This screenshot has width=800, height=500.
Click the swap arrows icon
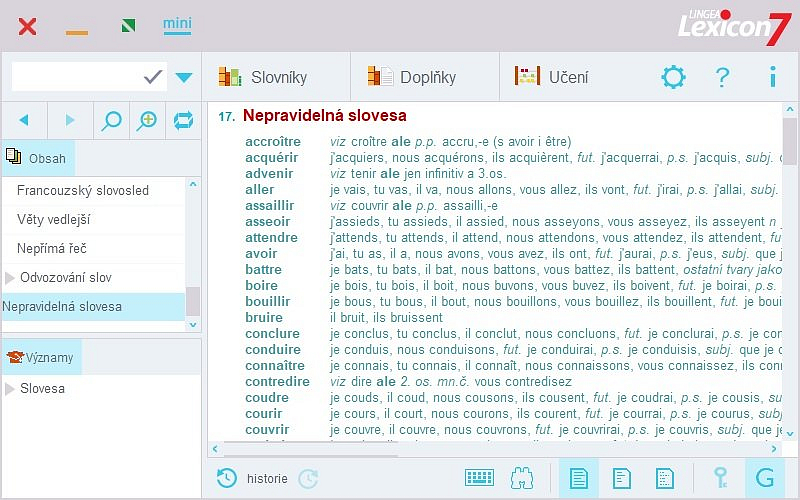(x=183, y=121)
